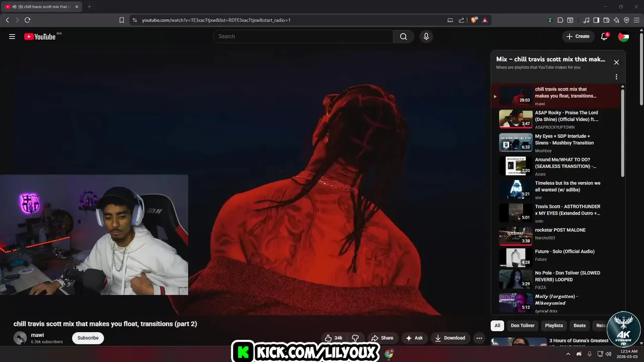Open more actions ellipsis beside Download

coord(479,338)
